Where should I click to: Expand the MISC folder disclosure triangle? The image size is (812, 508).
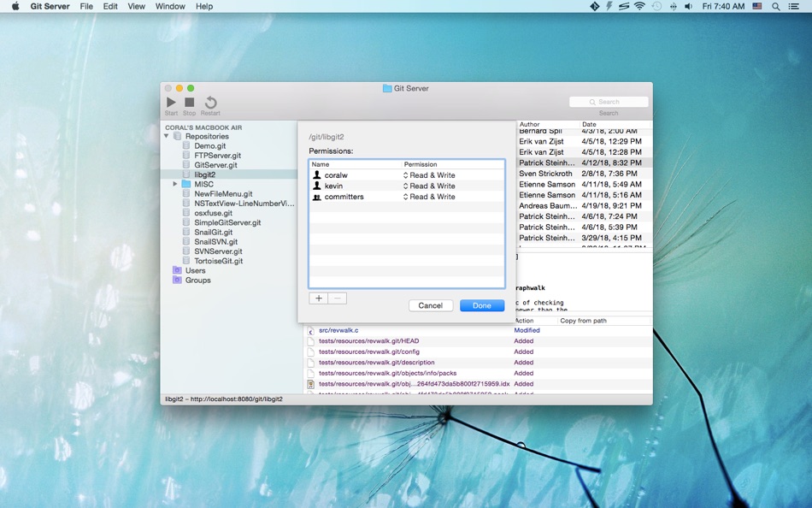[x=175, y=184]
